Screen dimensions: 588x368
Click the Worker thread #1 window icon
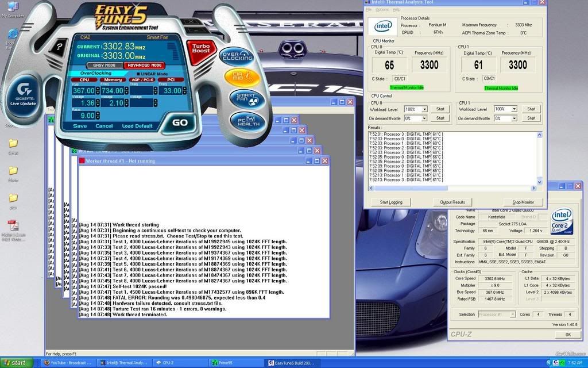82,161
